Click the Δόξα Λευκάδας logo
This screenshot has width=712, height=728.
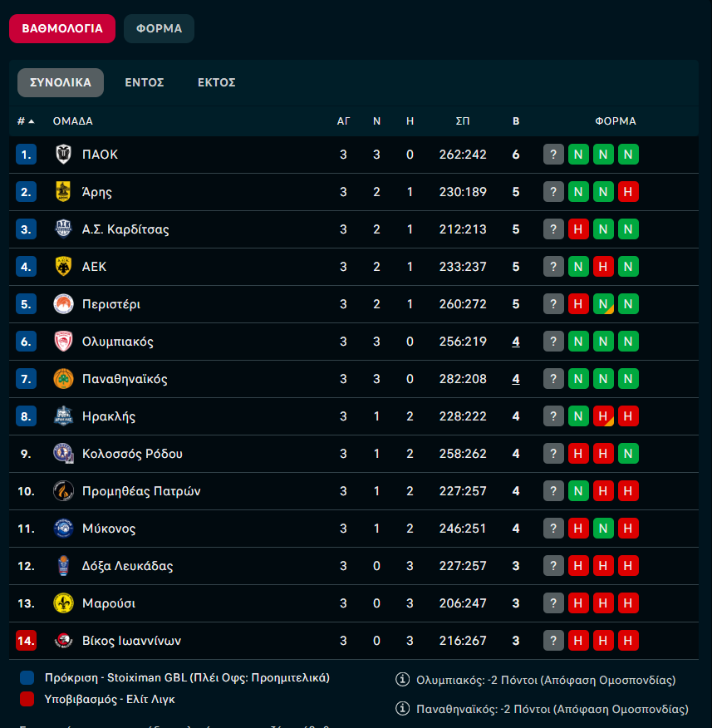(x=63, y=566)
